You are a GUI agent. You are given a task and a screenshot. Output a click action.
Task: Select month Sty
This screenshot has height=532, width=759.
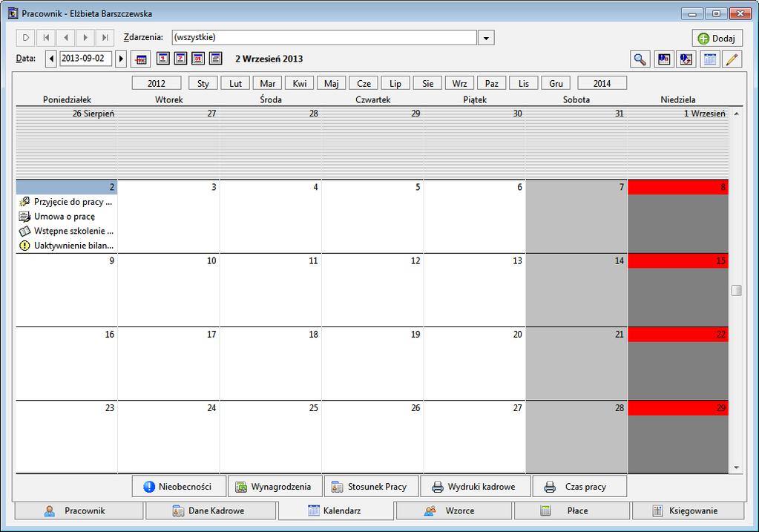(203, 83)
